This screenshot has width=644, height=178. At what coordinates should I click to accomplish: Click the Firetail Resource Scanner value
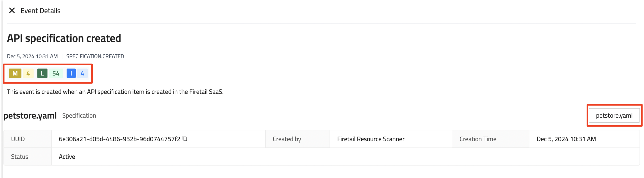pyautogui.click(x=371, y=139)
